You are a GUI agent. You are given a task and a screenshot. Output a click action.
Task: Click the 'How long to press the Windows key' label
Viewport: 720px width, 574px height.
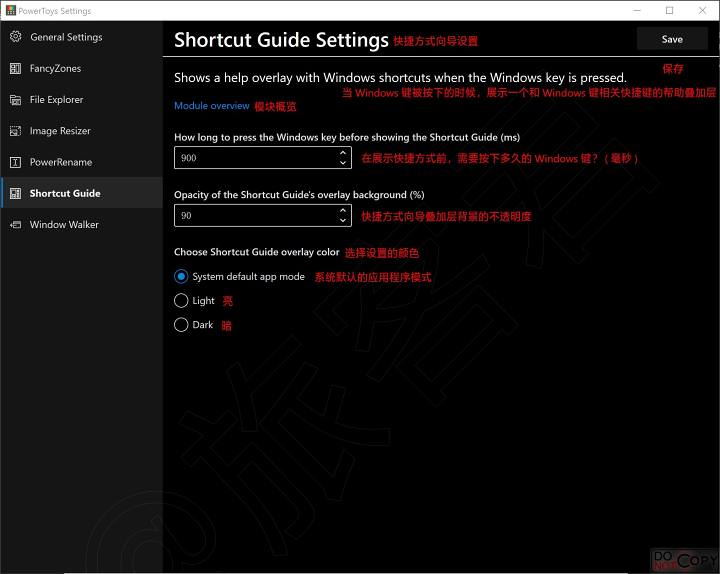pos(347,137)
